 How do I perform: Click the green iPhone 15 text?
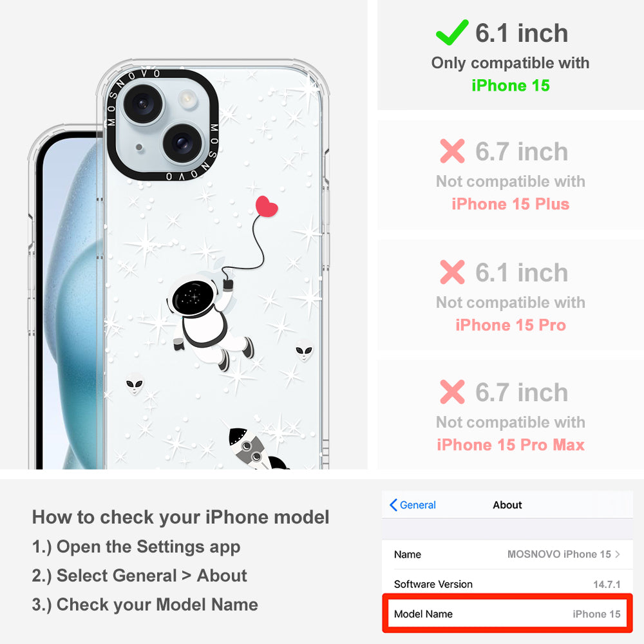(511, 86)
